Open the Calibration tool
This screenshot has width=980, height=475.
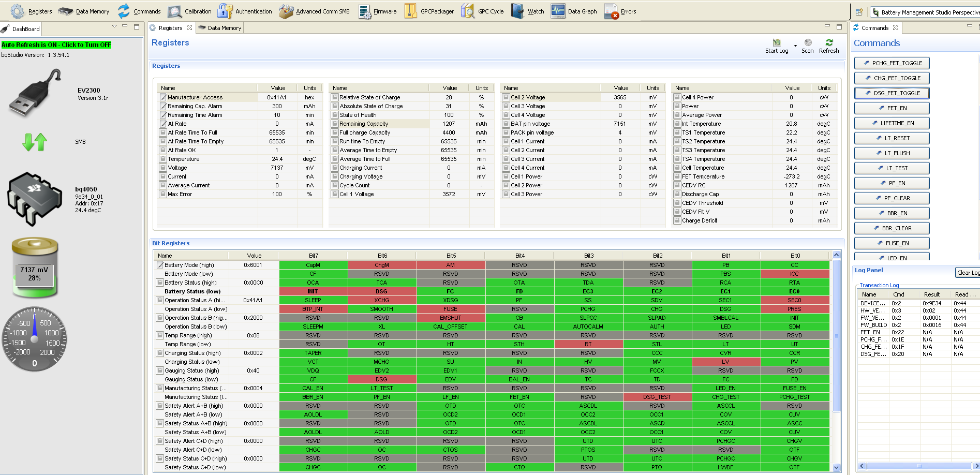189,11
